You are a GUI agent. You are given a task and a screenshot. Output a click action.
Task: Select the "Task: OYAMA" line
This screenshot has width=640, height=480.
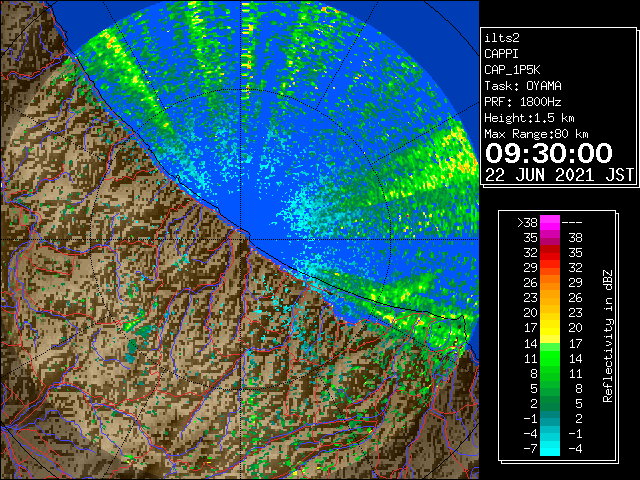pyautogui.click(x=523, y=86)
